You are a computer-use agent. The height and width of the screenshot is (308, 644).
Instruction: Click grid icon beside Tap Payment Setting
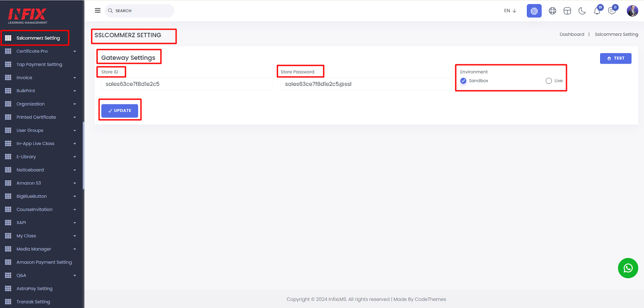pyautogui.click(x=8, y=65)
